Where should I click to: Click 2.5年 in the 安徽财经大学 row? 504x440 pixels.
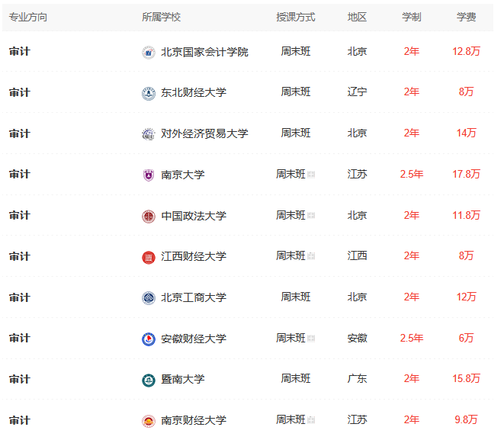pyautogui.click(x=412, y=339)
